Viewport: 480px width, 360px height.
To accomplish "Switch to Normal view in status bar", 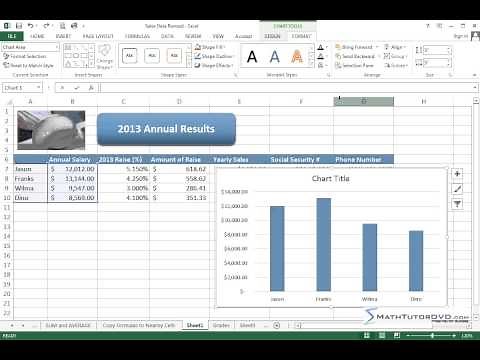I will (367, 335).
